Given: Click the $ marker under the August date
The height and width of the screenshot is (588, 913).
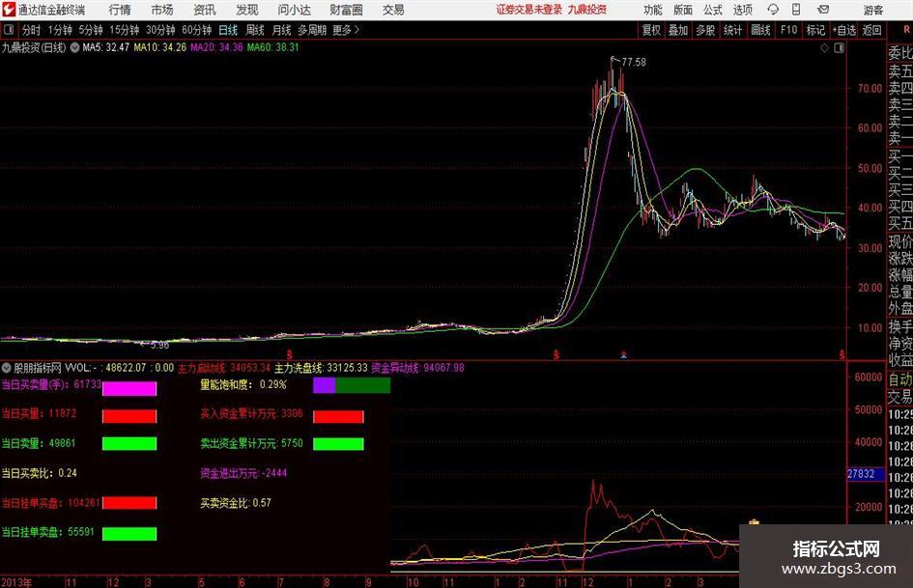Looking at the screenshot, I should [290, 354].
